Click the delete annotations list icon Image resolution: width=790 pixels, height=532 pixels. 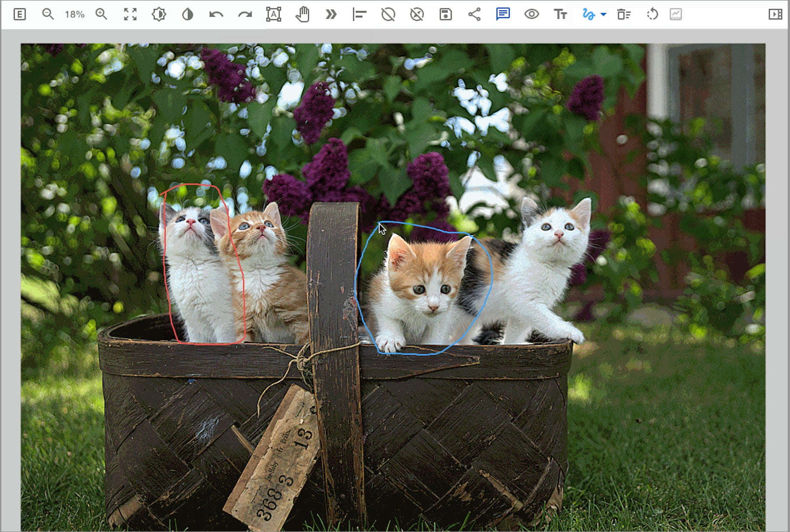point(623,14)
